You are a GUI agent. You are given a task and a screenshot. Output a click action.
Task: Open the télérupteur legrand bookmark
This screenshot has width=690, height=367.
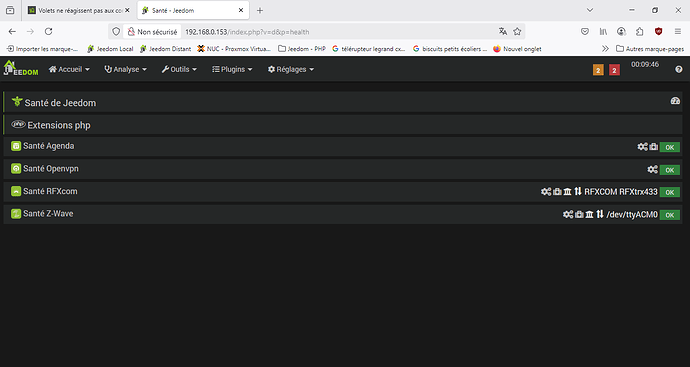pos(369,49)
